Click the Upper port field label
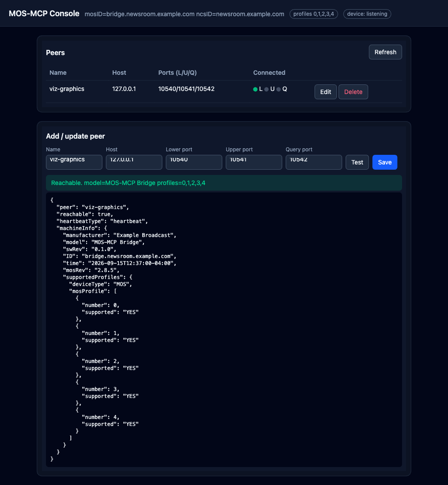 tap(239, 150)
